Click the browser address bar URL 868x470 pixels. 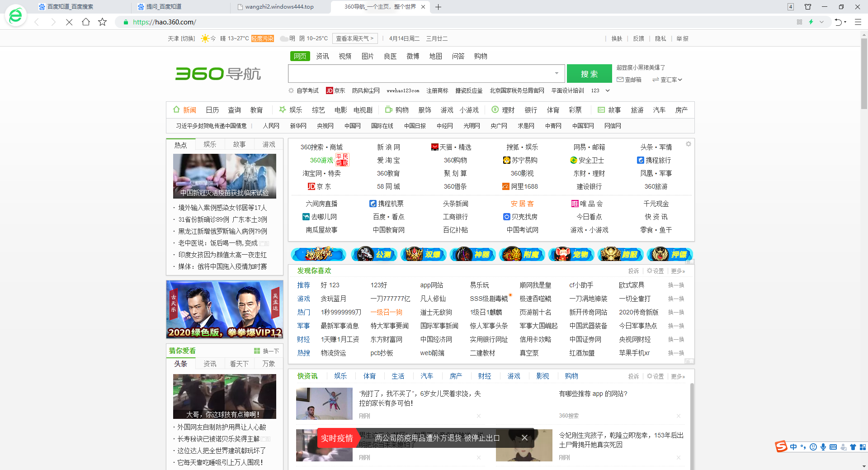(164, 22)
